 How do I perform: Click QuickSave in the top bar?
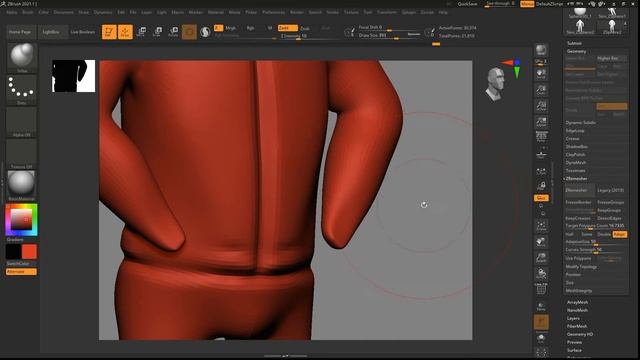pyautogui.click(x=467, y=4)
